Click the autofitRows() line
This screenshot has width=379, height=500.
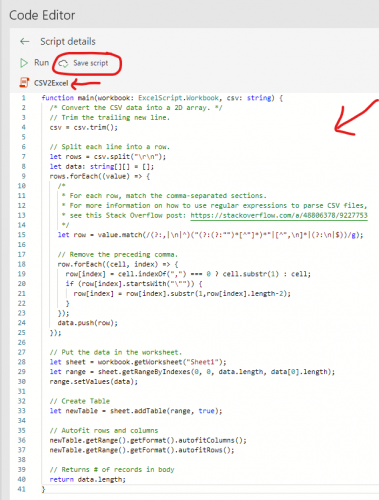coord(142,450)
